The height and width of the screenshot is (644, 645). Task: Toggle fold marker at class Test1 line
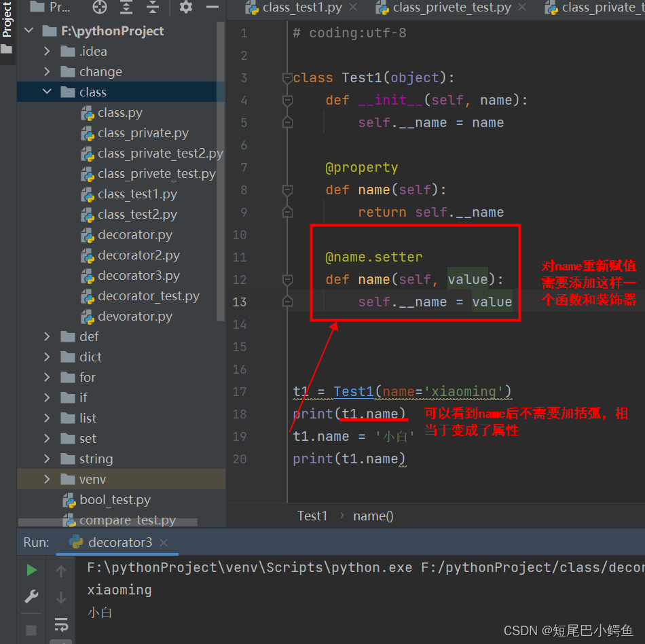tap(287, 78)
